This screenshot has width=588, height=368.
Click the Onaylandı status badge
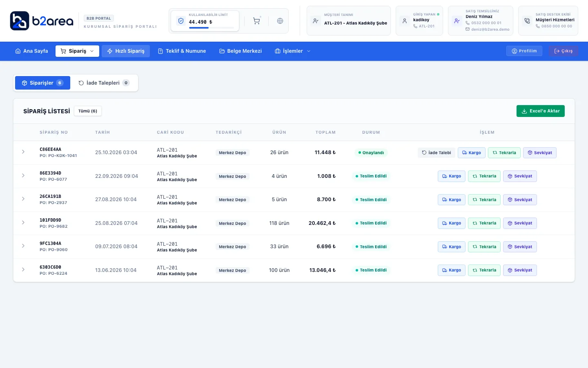pyautogui.click(x=371, y=153)
